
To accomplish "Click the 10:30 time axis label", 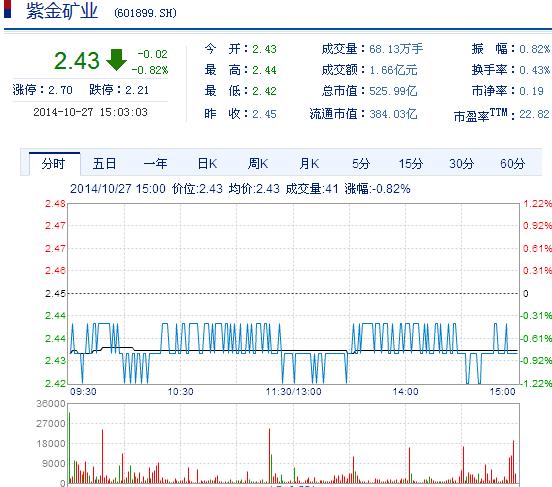I will click(x=180, y=392).
